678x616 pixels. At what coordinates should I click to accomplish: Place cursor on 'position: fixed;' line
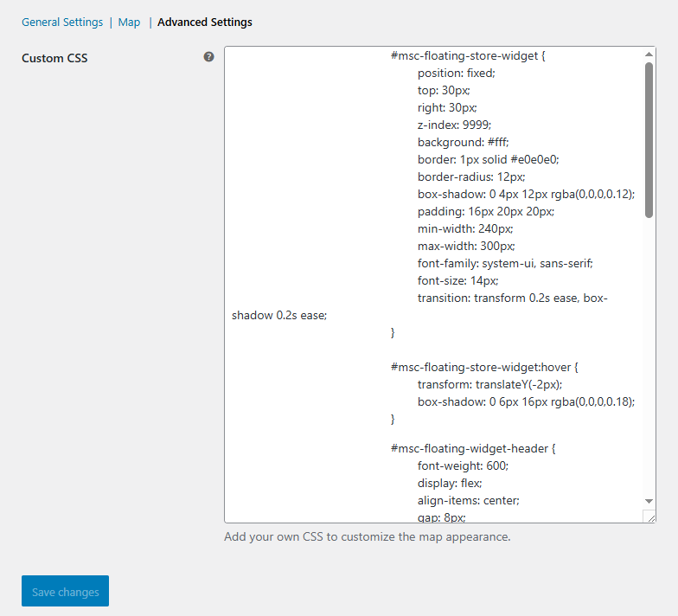[x=456, y=73]
